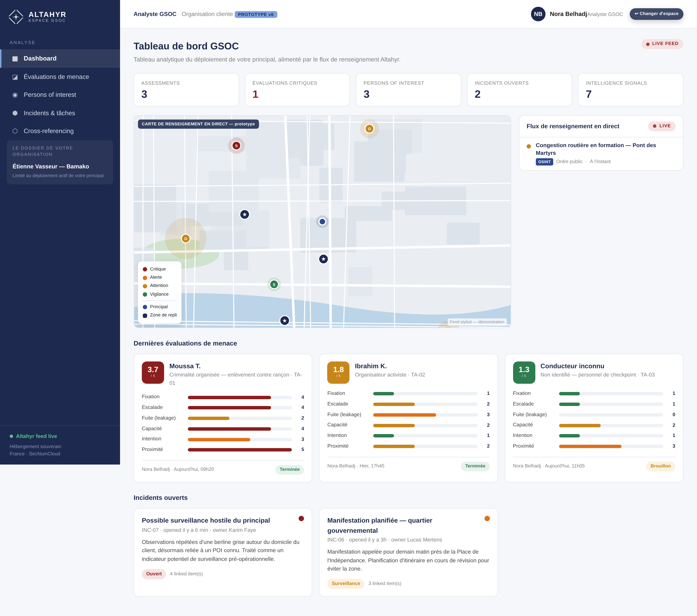Viewport: 697px width, 616px height.
Task: Click the NB user avatar
Action: point(538,14)
